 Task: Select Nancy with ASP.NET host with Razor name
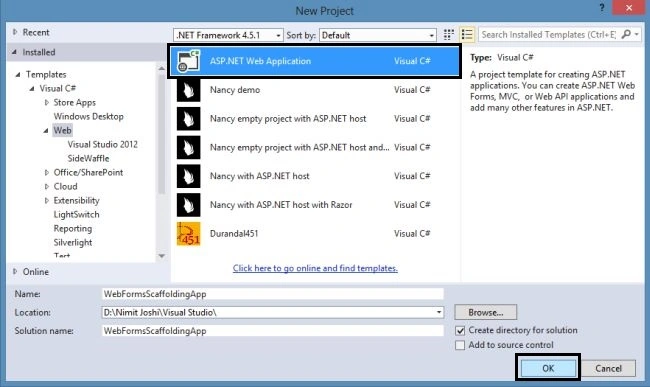281,205
